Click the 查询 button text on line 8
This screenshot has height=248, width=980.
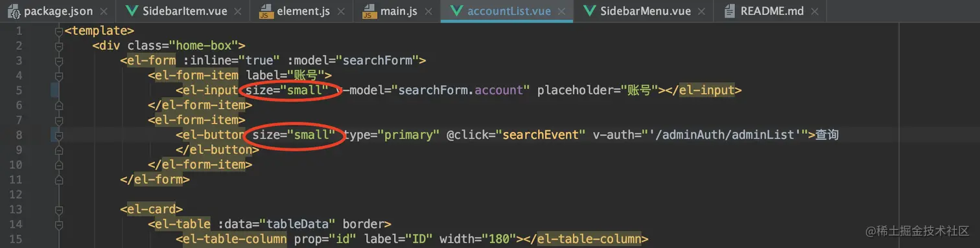click(827, 135)
